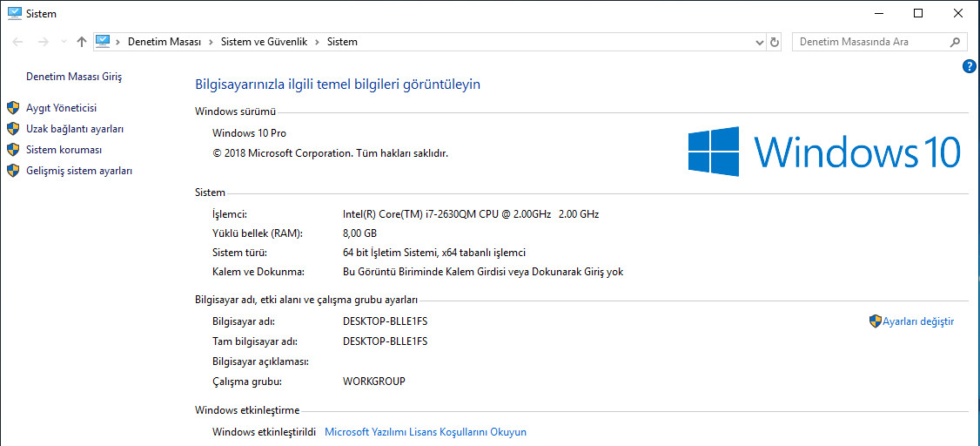Click the Windows etkinleştirildi status text
Viewport: 980px width, 446px height.
(265, 431)
